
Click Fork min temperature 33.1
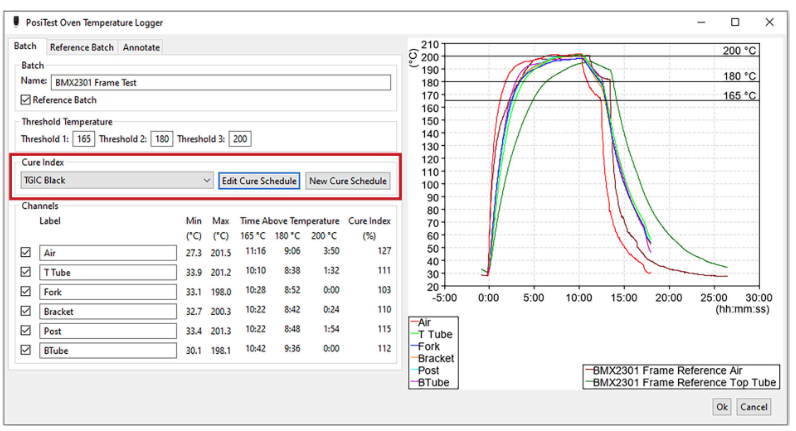[x=193, y=292]
